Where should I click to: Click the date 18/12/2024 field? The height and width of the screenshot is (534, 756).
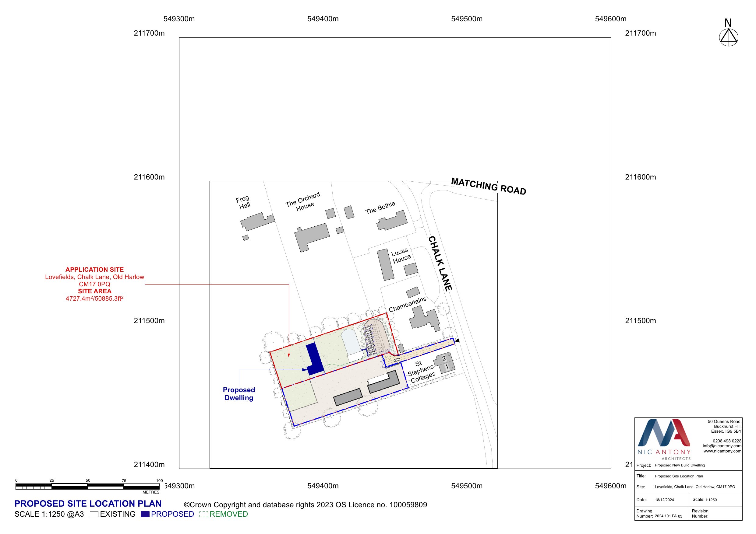[x=664, y=500]
